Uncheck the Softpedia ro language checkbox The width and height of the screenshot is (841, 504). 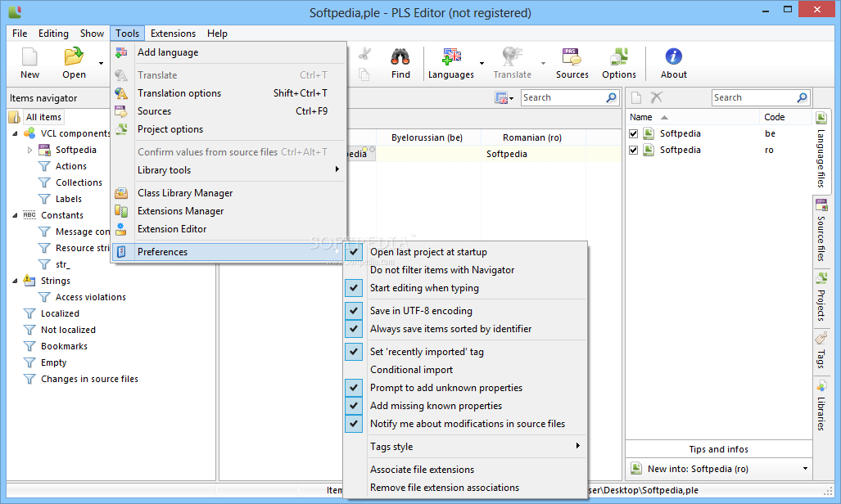coord(634,150)
